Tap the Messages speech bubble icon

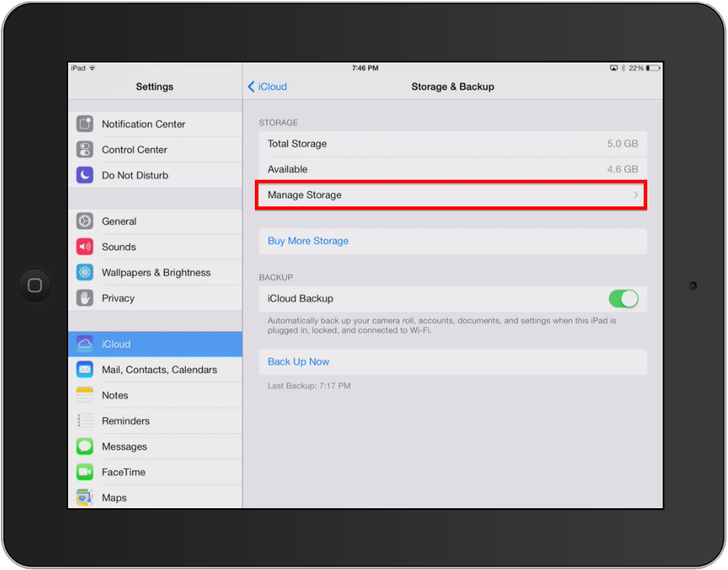[x=84, y=446]
